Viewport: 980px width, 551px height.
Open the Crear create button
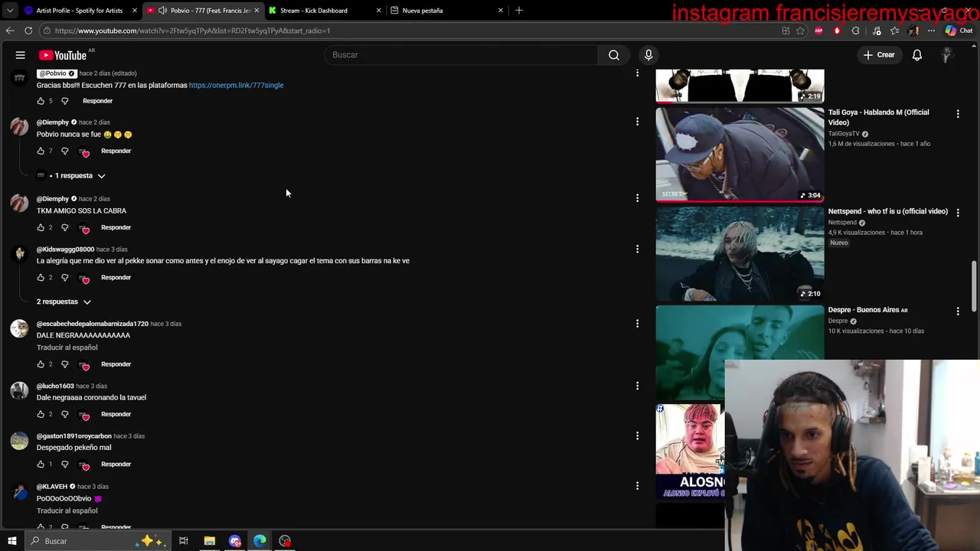[879, 55]
